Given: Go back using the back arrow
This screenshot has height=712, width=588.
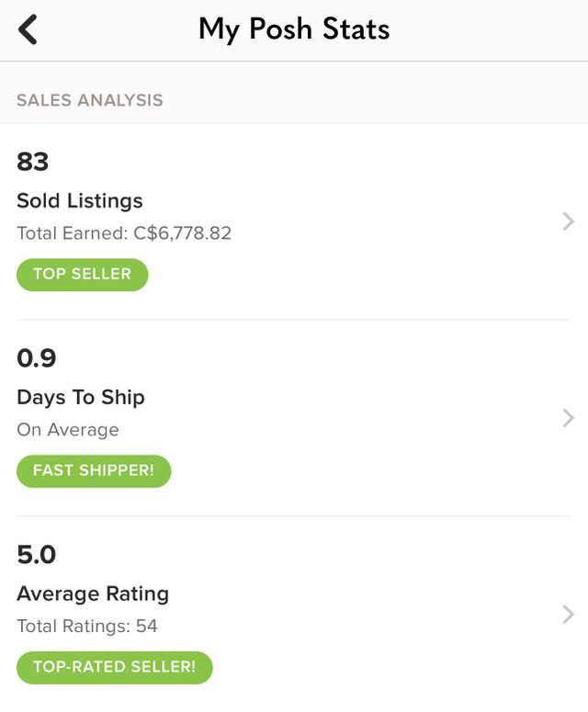Looking at the screenshot, I should coord(28,29).
